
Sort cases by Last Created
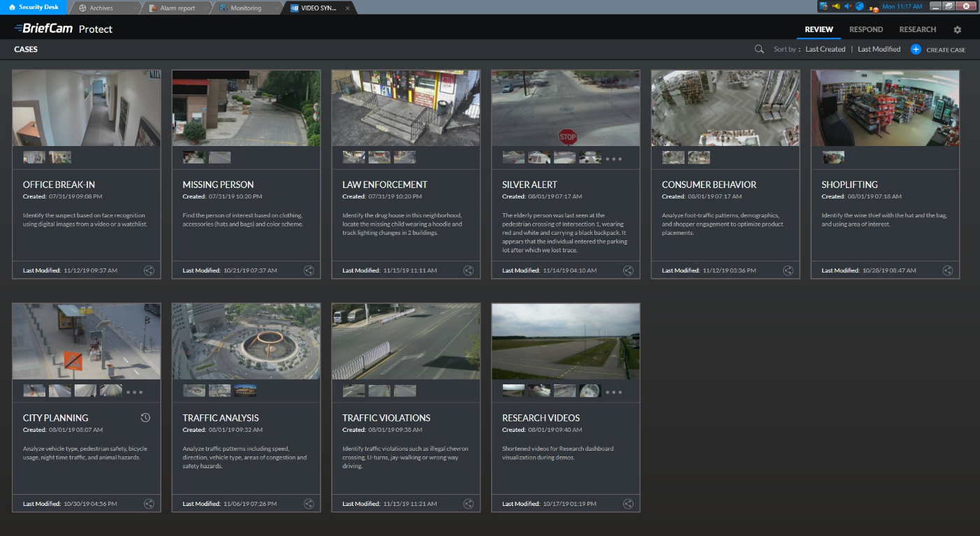tap(825, 49)
